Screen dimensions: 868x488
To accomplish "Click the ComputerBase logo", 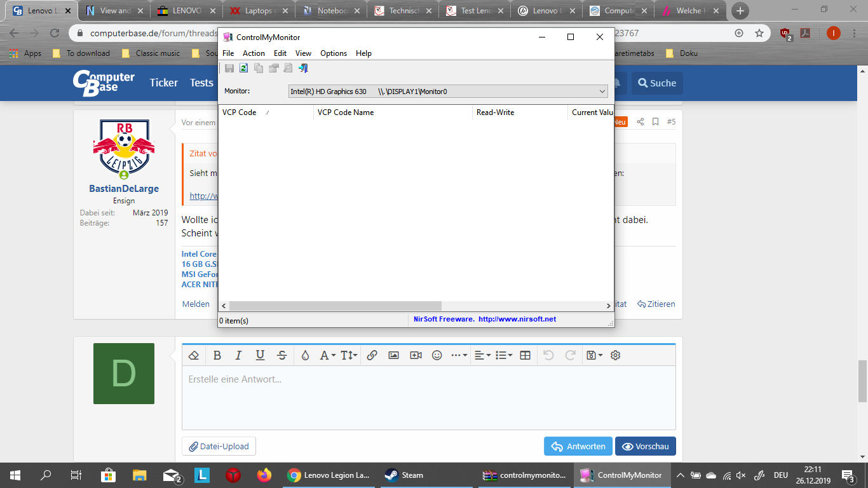I will pos(104,82).
